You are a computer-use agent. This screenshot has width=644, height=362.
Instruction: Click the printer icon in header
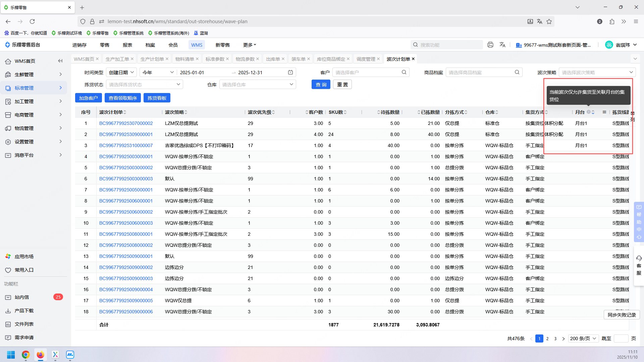click(x=490, y=45)
